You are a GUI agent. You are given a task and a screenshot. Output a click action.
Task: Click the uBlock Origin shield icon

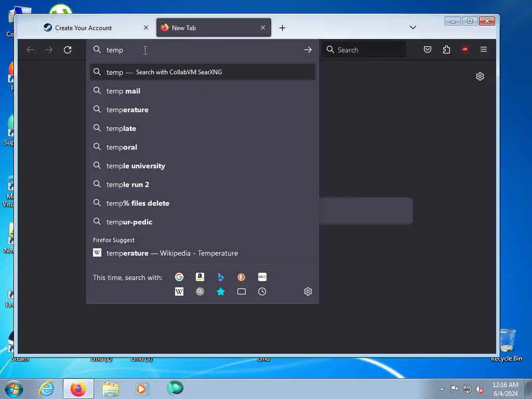(x=465, y=49)
